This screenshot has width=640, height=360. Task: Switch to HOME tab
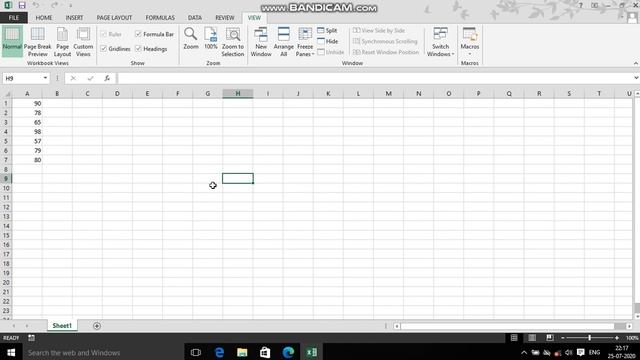coord(44,18)
